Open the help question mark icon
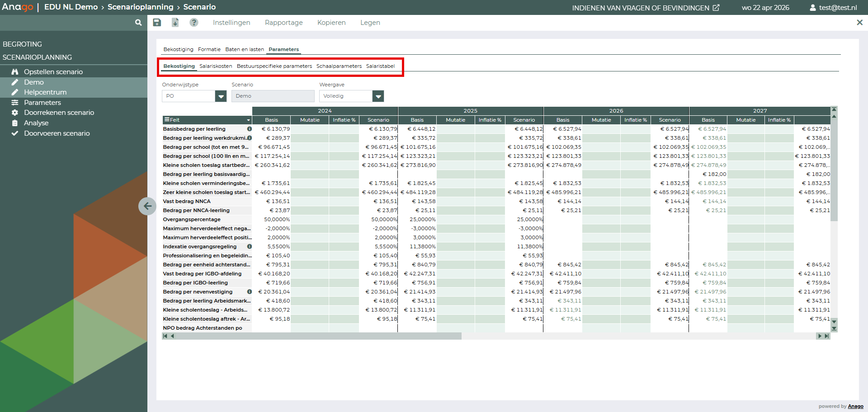 (x=194, y=23)
